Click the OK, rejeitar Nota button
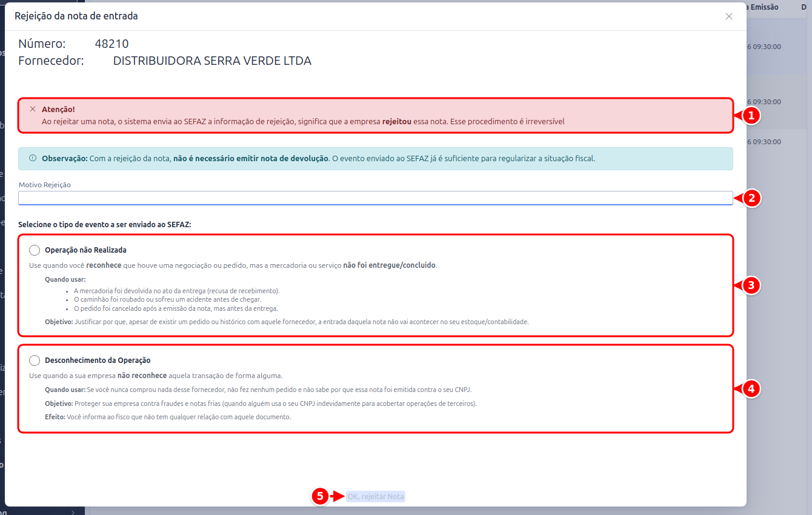Viewport: 812px width, 515px height. tap(376, 496)
